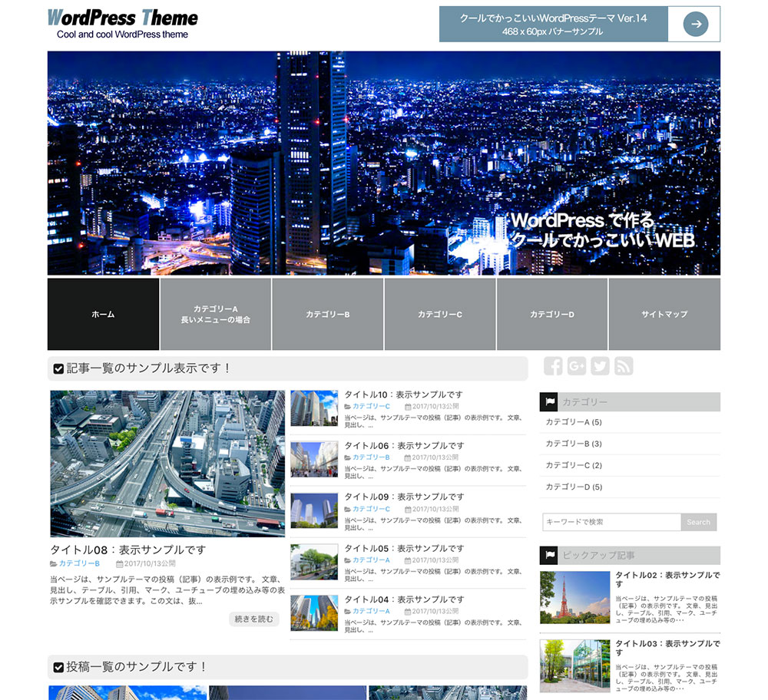Click カテゴリーC tag under タイトル10

coord(371,406)
